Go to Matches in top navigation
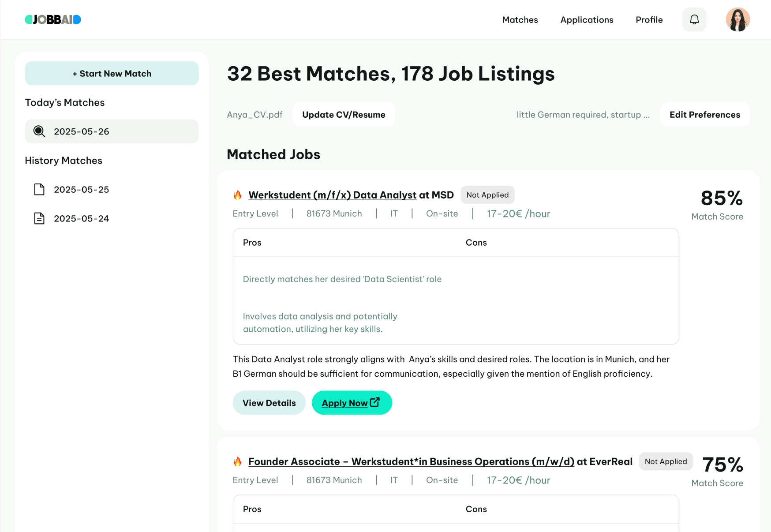This screenshot has width=771, height=532. click(520, 20)
